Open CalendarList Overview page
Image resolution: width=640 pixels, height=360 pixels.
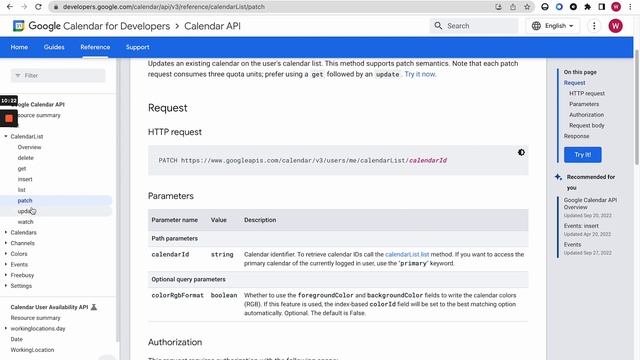[29, 147]
